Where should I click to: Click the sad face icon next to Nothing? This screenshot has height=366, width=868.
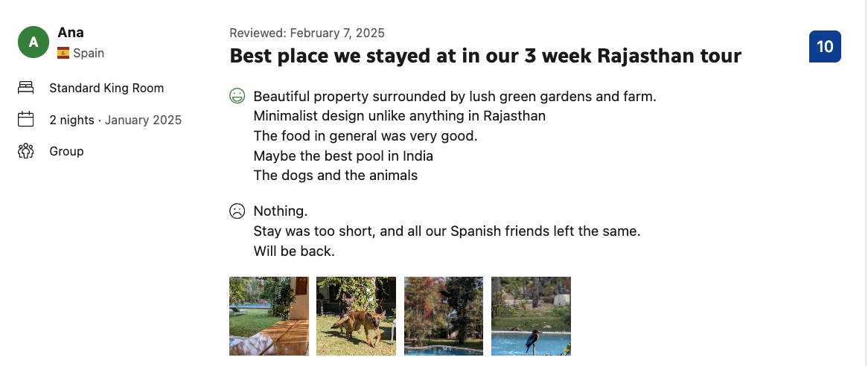(x=237, y=211)
